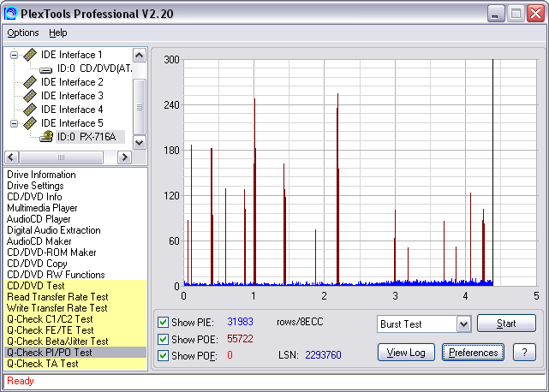Screen dimensions: 549x392
Task: Click the device tree scroll left arrow
Action: [x=11, y=157]
